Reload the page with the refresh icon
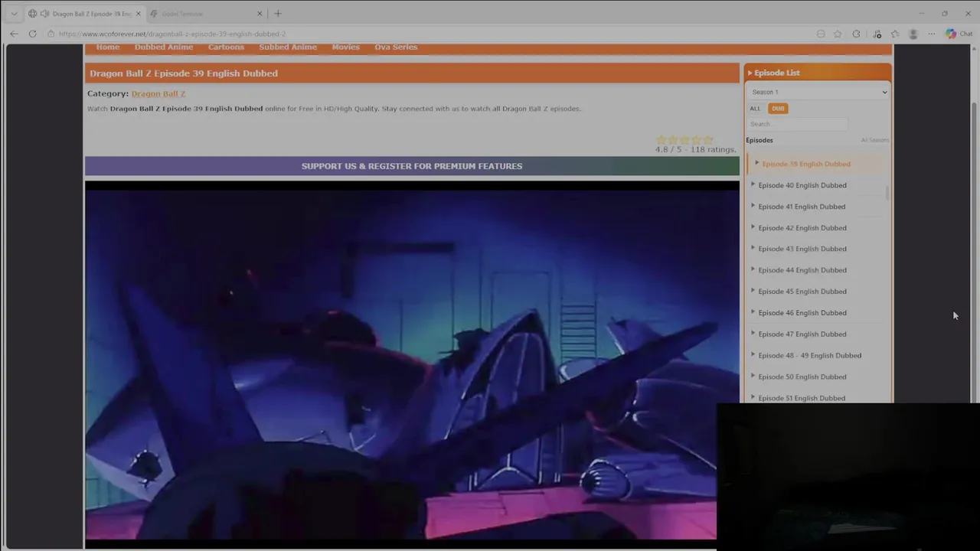This screenshot has width=980, height=551. pyautogui.click(x=32, y=34)
